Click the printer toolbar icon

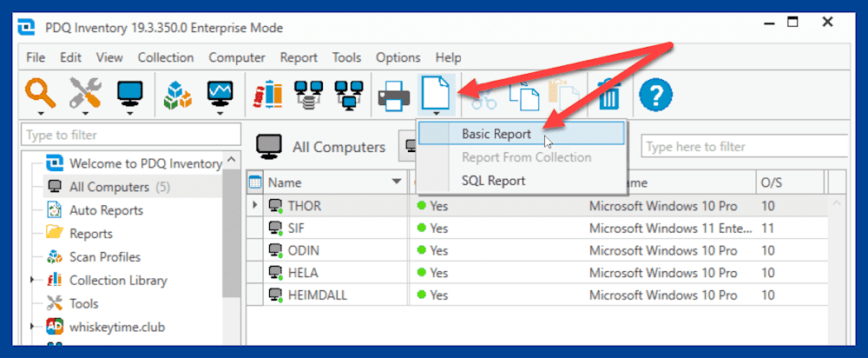click(394, 96)
